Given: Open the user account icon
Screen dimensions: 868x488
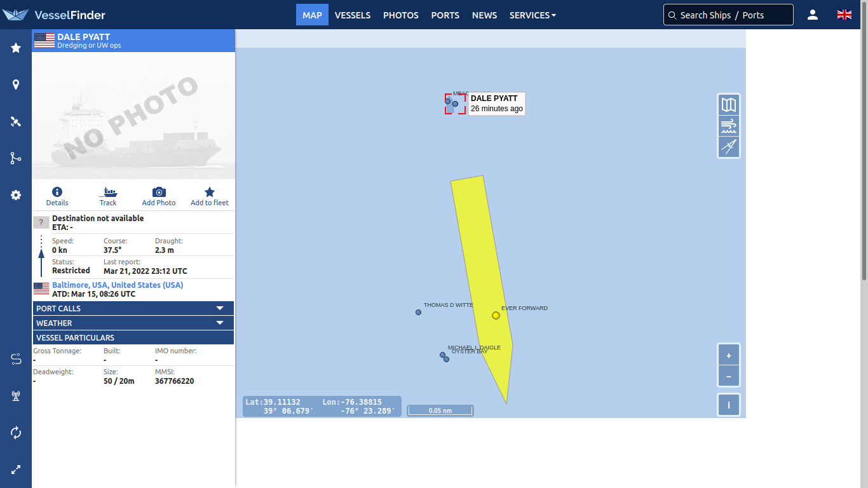Looking at the screenshot, I should (813, 15).
